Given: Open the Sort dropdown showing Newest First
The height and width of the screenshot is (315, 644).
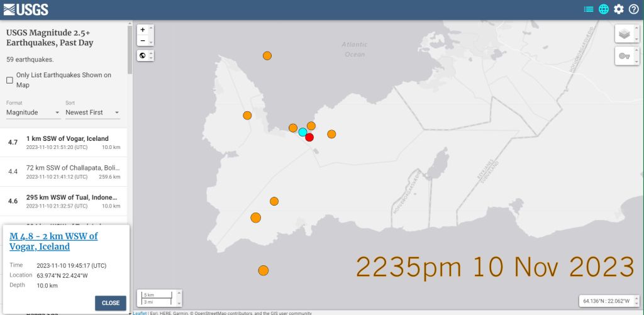Looking at the screenshot, I should (92, 113).
